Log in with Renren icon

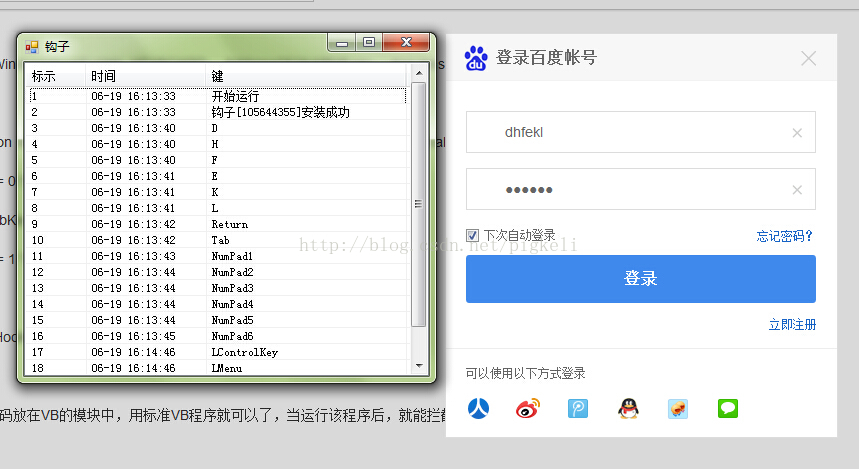(478, 408)
